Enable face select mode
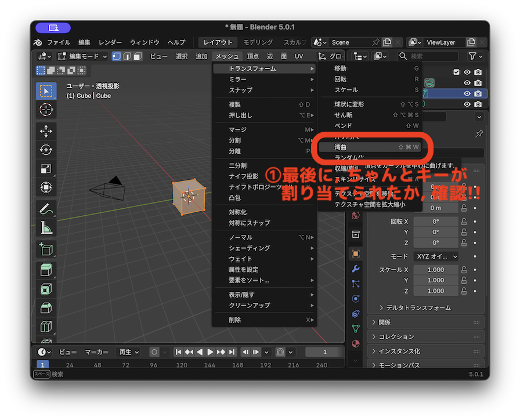The image size is (520, 420). pyautogui.click(x=138, y=56)
